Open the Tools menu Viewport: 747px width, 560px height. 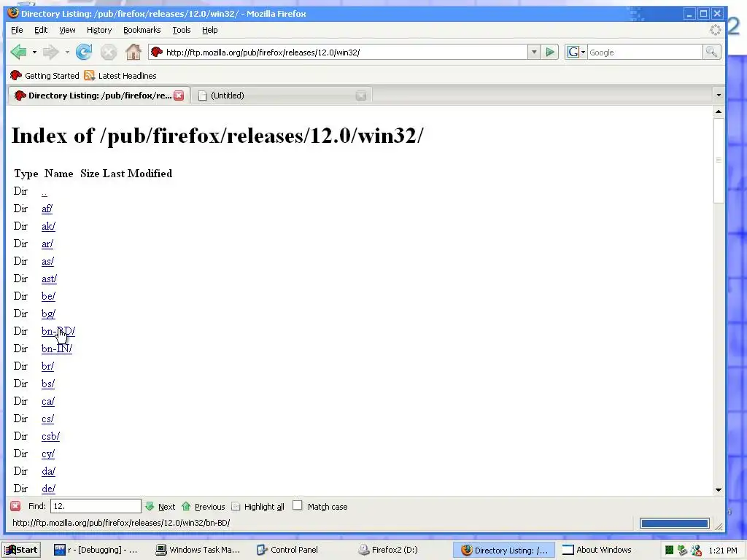(x=182, y=30)
